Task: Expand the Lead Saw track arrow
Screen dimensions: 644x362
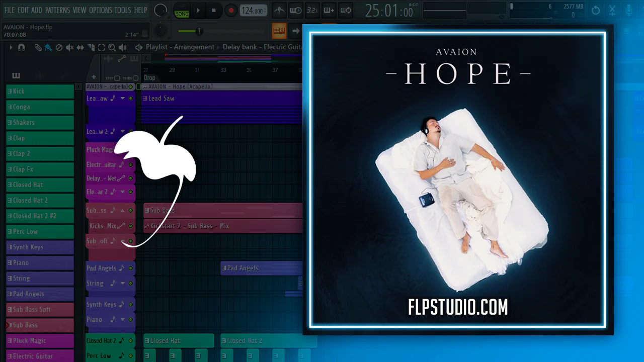Action: tap(122, 99)
